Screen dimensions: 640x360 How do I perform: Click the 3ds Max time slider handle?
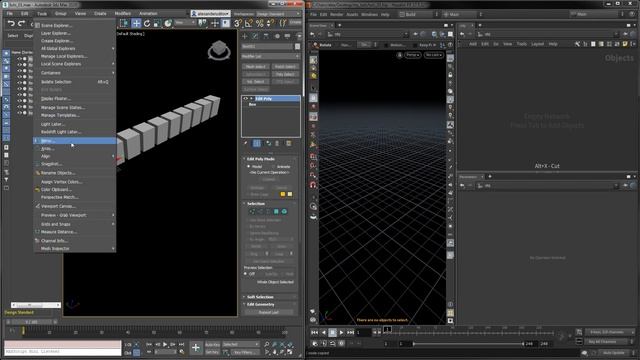(x=31, y=322)
